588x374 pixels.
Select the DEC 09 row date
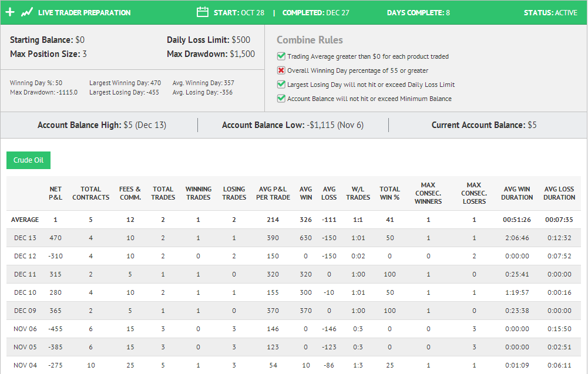click(25, 311)
